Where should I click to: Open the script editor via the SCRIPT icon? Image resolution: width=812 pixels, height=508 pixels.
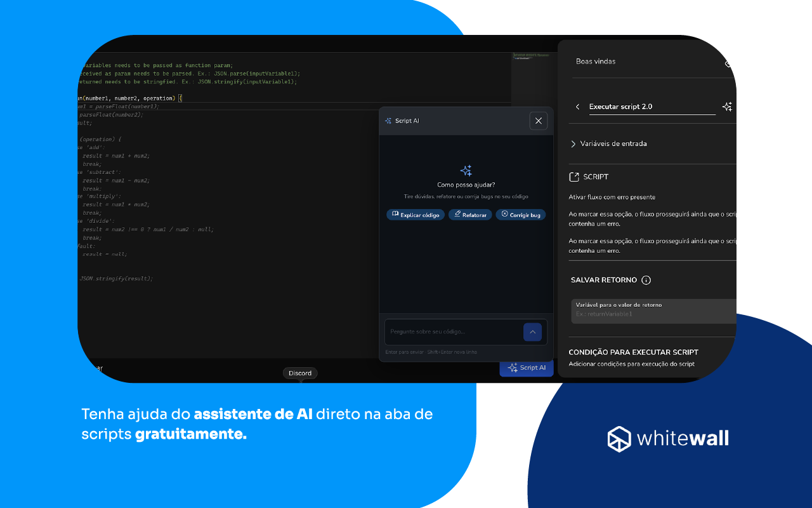(x=574, y=177)
